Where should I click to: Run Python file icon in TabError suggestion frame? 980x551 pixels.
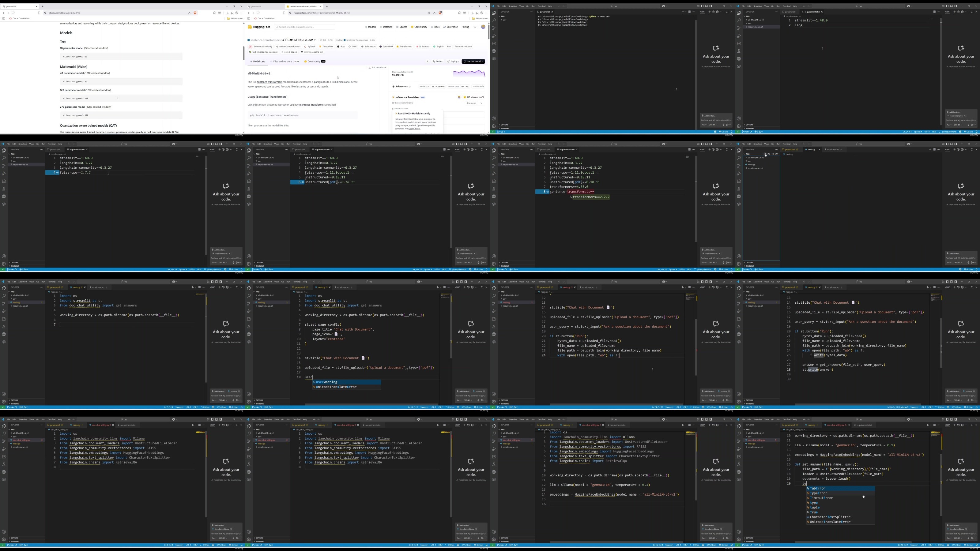[928, 425]
